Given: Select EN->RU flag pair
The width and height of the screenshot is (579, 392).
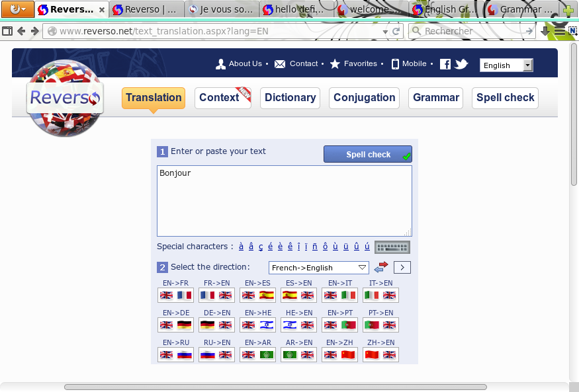Looking at the screenshot, I should pyautogui.click(x=175, y=355).
